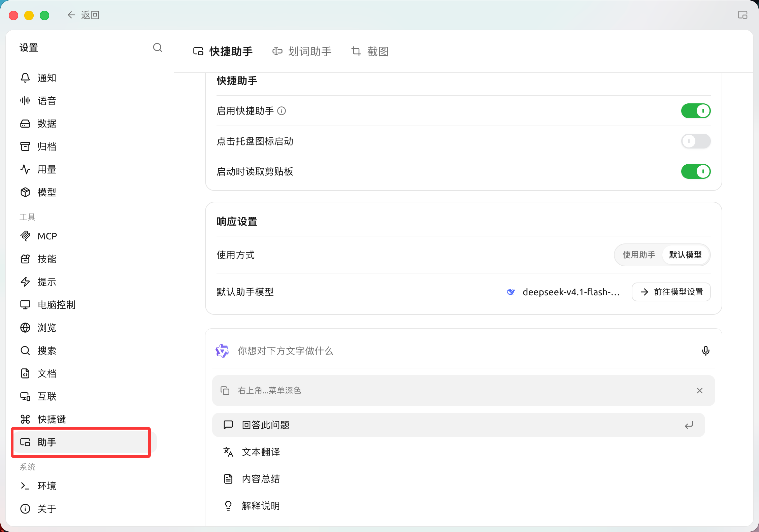Select the 默认模型 mode option

click(x=685, y=255)
